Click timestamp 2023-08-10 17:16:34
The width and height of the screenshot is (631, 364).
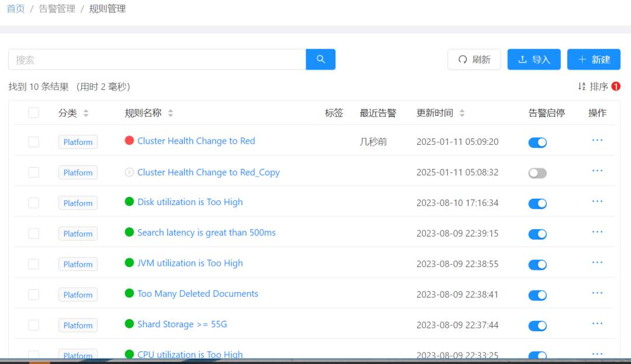[x=457, y=203]
